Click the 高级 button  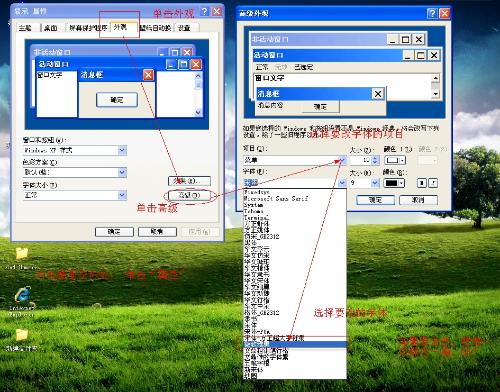coord(189,195)
